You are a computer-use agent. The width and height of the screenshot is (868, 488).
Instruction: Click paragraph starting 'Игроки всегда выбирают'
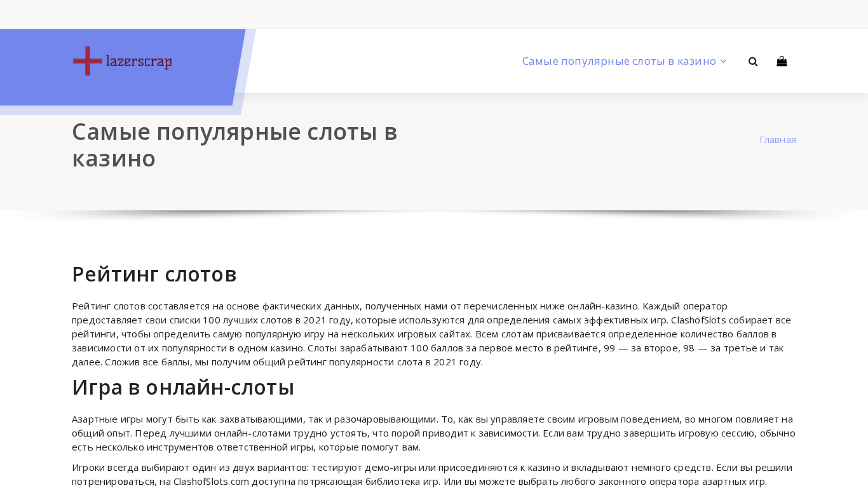pos(434,474)
